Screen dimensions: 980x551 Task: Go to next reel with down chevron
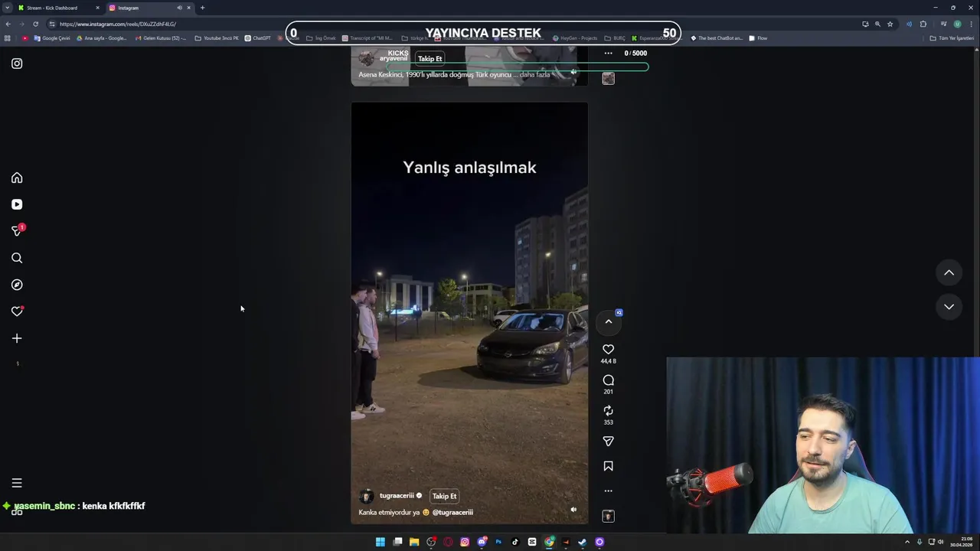pyautogui.click(x=949, y=306)
